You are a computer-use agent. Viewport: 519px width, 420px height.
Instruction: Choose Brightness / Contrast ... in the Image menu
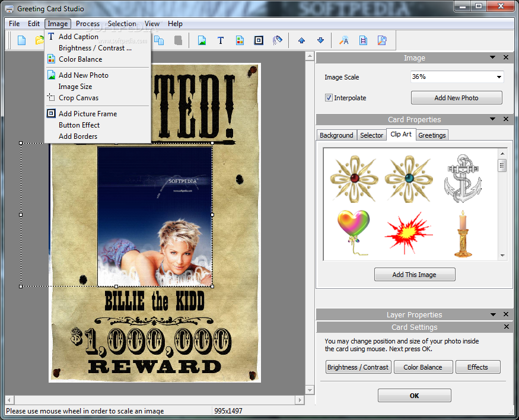click(98, 48)
